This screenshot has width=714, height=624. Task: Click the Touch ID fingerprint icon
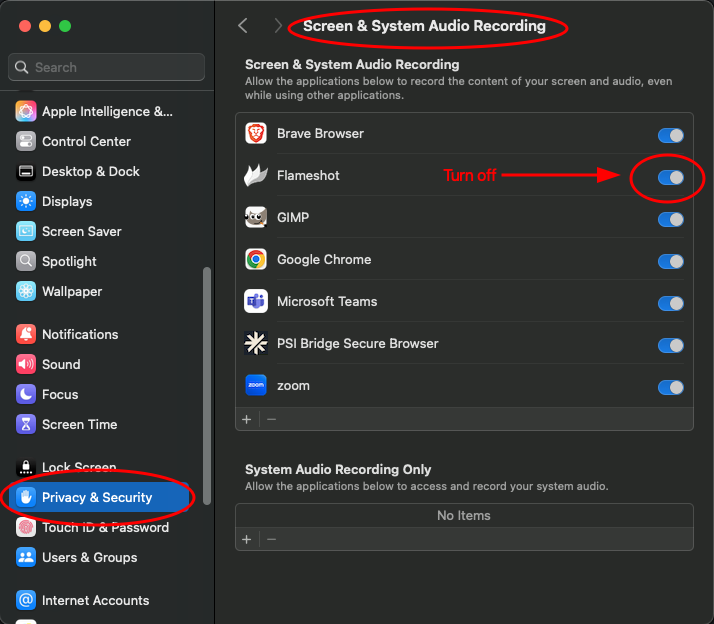[26, 527]
